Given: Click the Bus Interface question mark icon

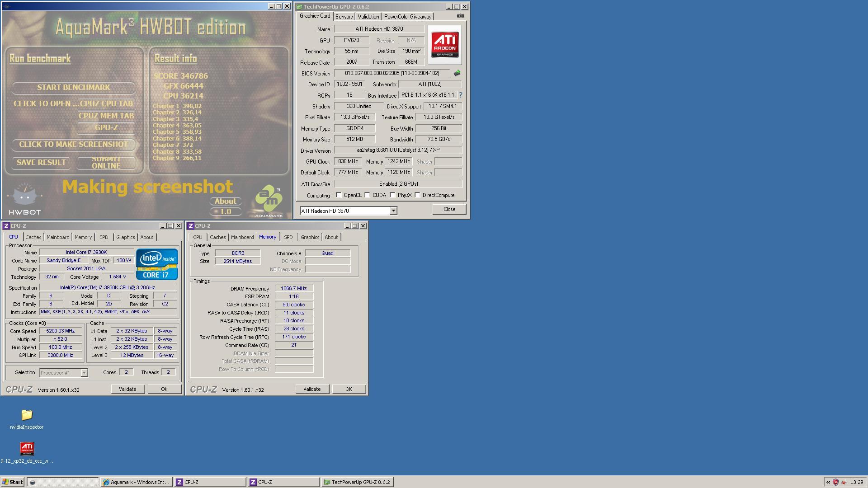Looking at the screenshot, I should 461,95.
